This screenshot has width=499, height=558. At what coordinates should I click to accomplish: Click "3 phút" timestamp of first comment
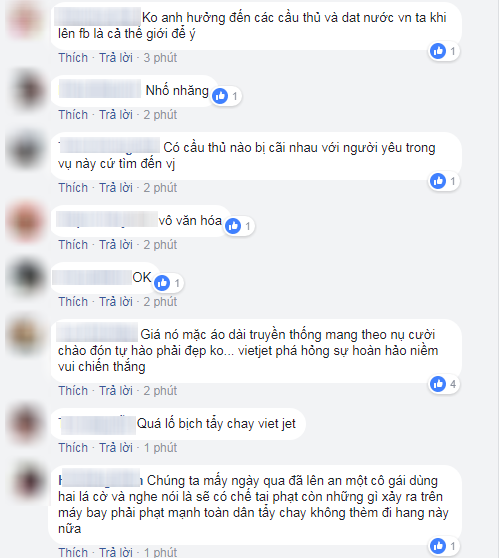(160, 58)
